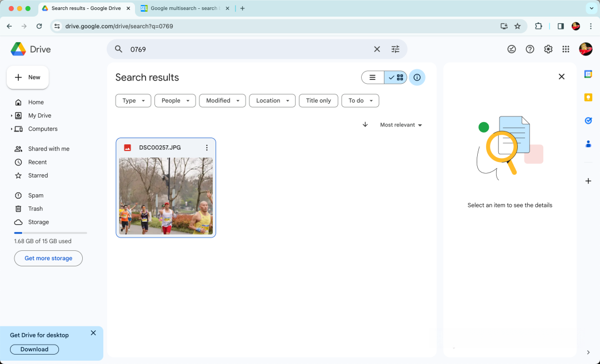Toggle Title only filter chip
The image size is (600, 364).
pyautogui.click(x=318, y=100)
